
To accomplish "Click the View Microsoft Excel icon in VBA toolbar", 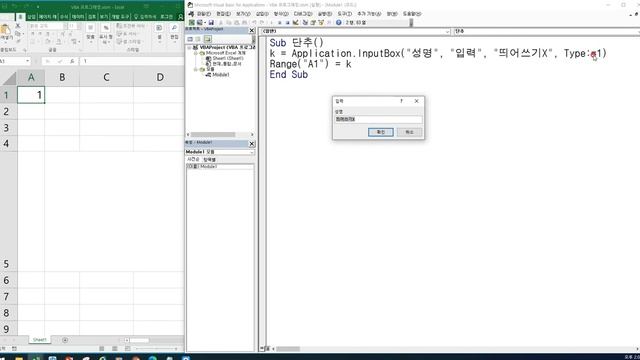I will [191, 22].
